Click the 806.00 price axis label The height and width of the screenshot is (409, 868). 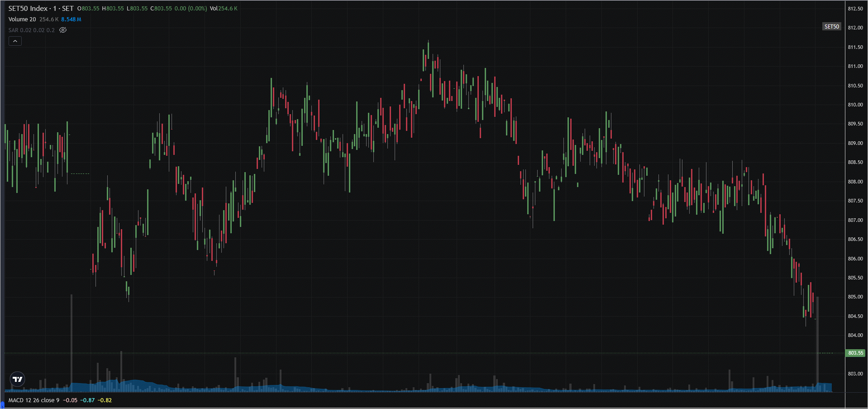(855, 259)
